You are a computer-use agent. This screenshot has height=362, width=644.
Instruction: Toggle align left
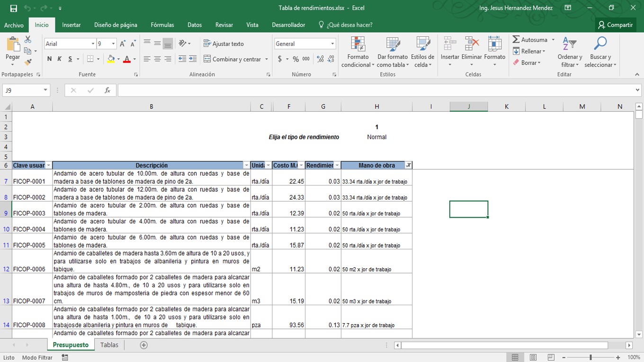coord(147,59)
